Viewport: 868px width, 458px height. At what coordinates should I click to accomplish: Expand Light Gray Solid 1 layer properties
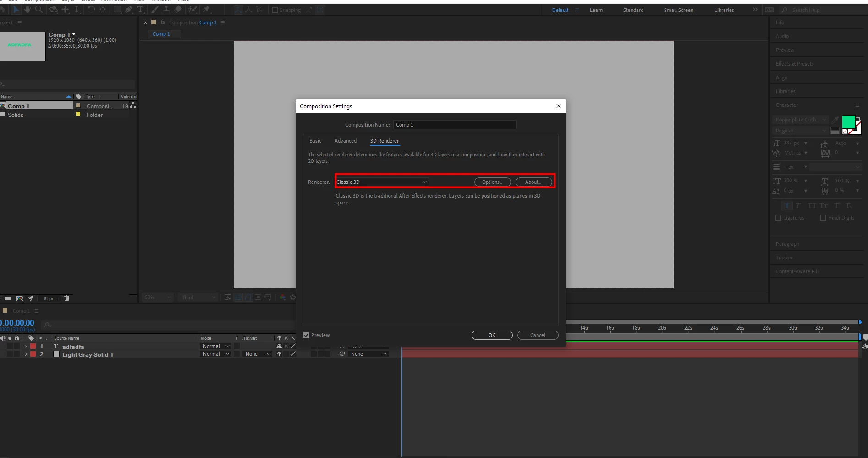click(26, 354)
